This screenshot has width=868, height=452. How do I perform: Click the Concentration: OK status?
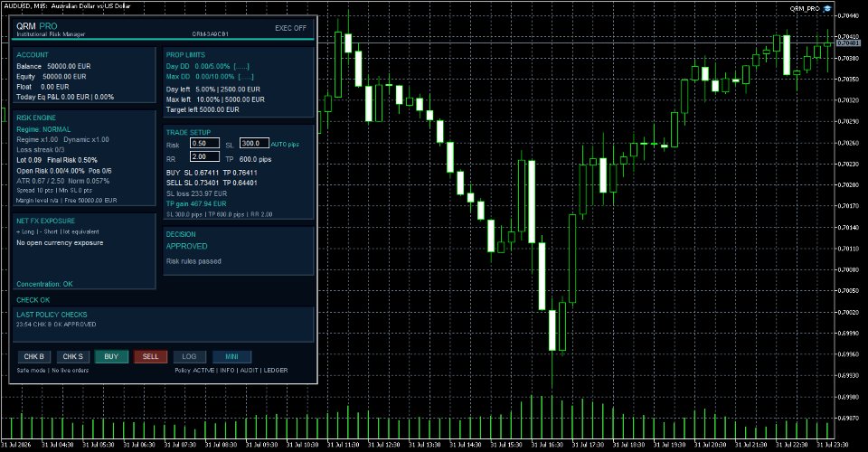click(x=44, y=284)
